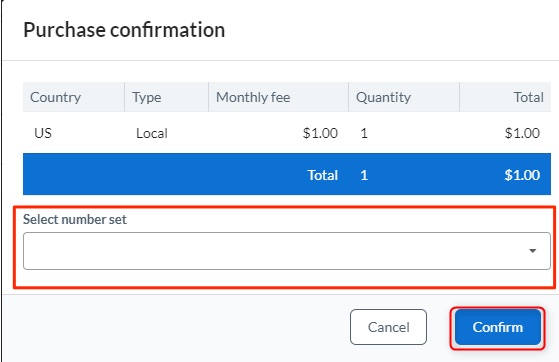Select the US country cell
The width and height of the screenshot is (559, 362).
(x=43, y=133)
